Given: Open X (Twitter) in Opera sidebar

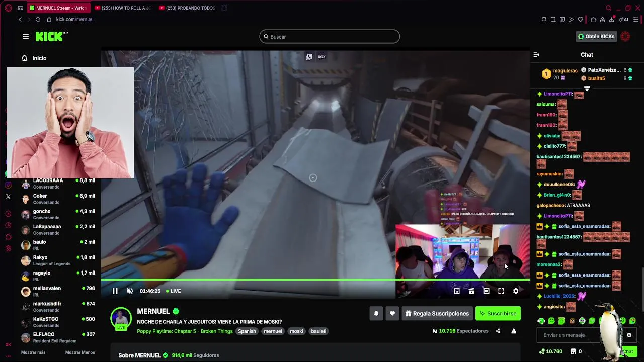Looking at the screenshot, I should pos(8,197).
